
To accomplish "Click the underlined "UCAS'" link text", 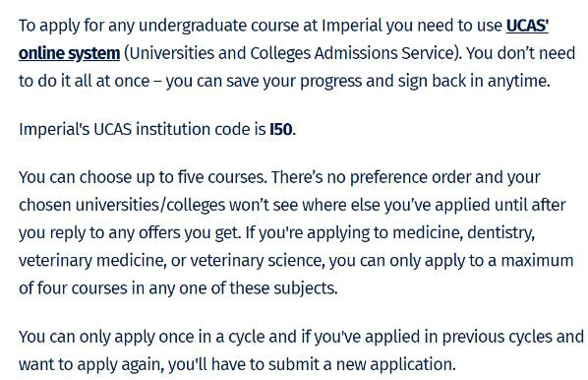I will tap(527, 26).
